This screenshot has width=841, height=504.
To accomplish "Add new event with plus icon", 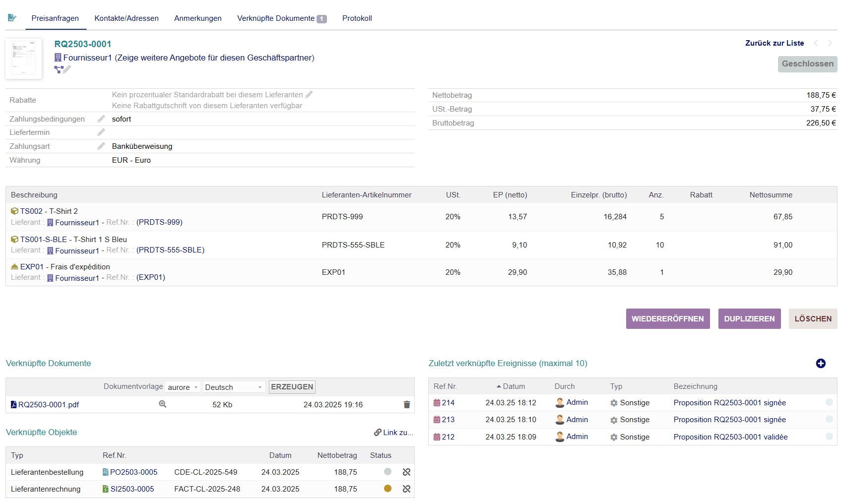I will tap(821, 364).
